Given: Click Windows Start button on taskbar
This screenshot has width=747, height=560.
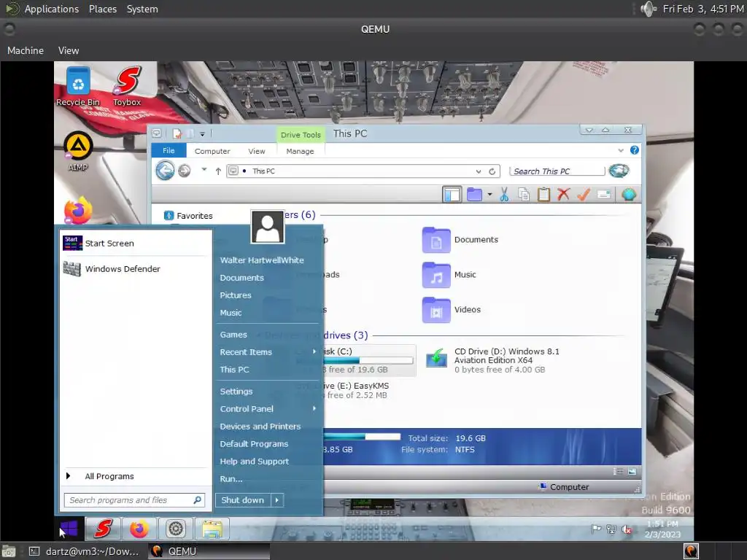Looking at the screenshot, I should (x=69, y=528).
